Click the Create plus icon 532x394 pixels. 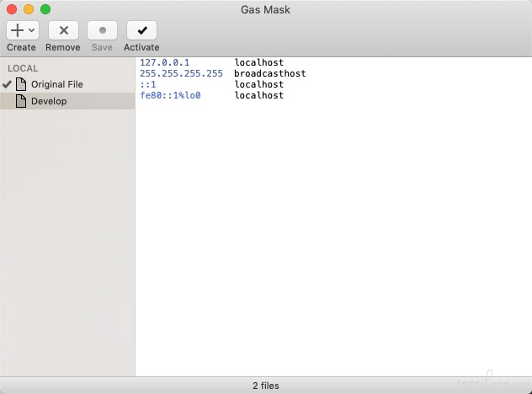pos(17,30)
